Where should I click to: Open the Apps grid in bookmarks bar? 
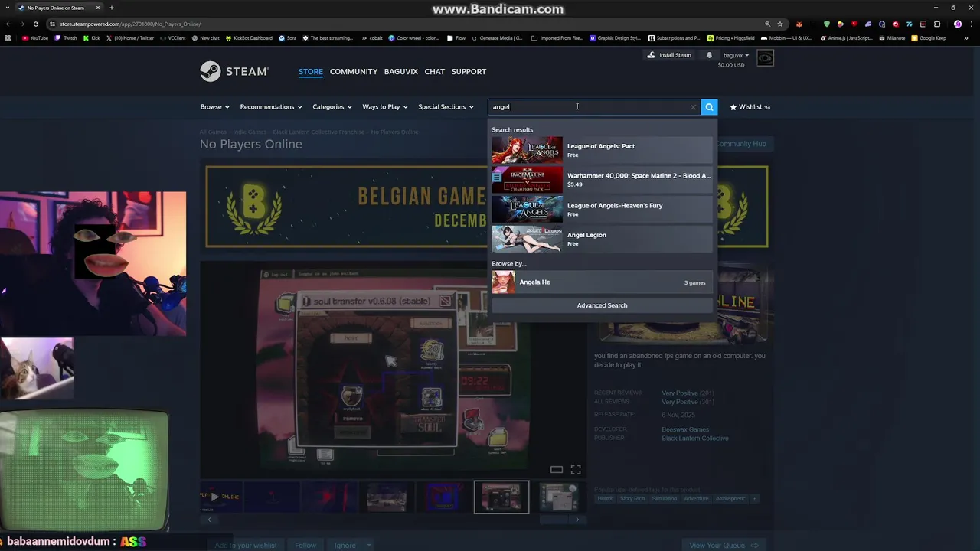(8, 38)
